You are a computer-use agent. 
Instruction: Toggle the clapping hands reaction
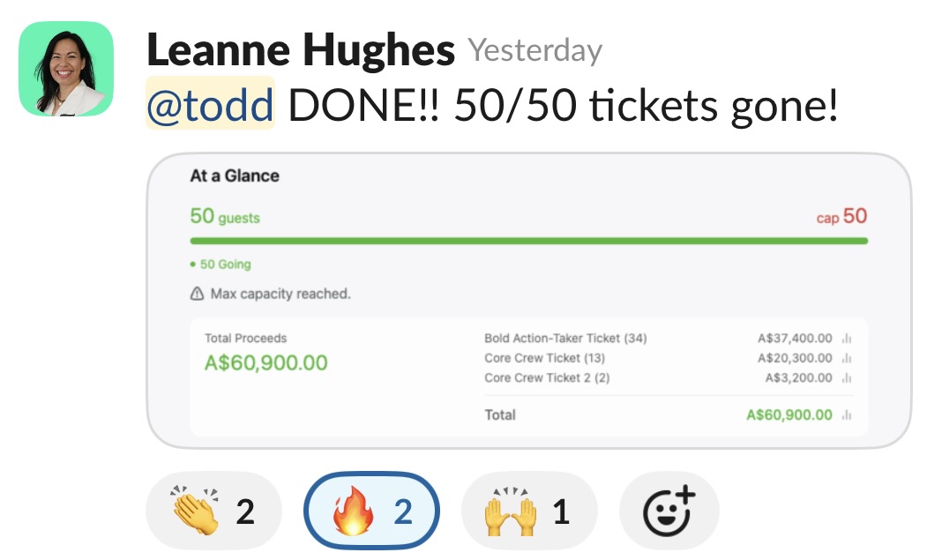[213, 511]
